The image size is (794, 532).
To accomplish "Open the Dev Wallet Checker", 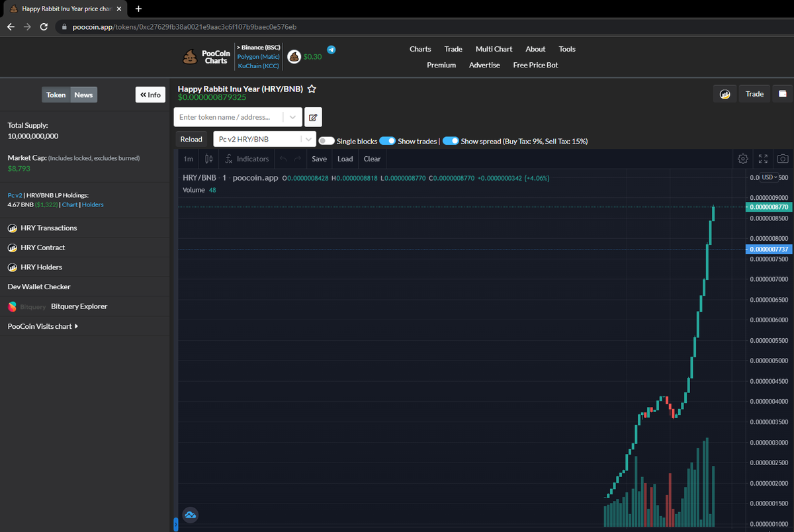I will (x=39, y=287).
